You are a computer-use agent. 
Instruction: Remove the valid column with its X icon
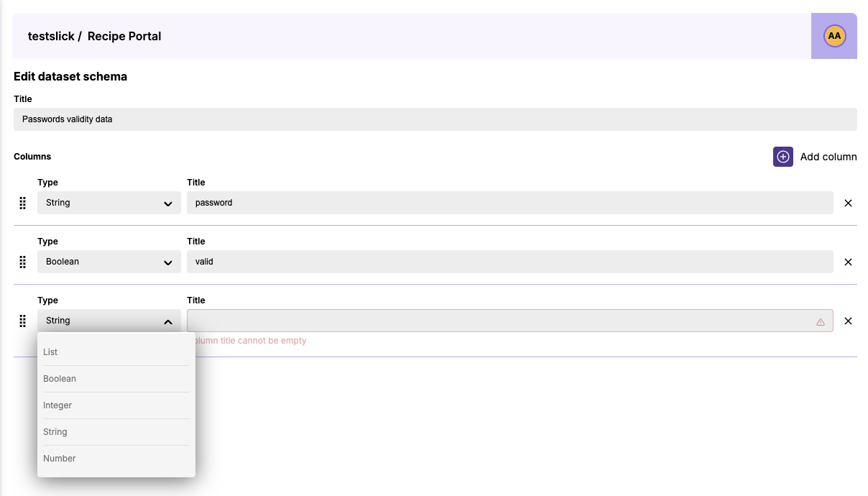[x=848, y=262]
